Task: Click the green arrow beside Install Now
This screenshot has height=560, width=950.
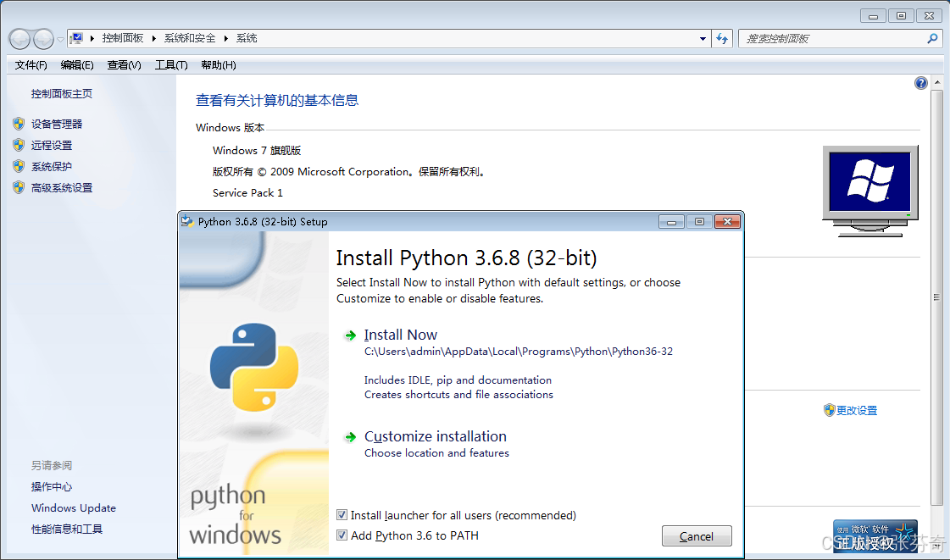Action: 350,335
